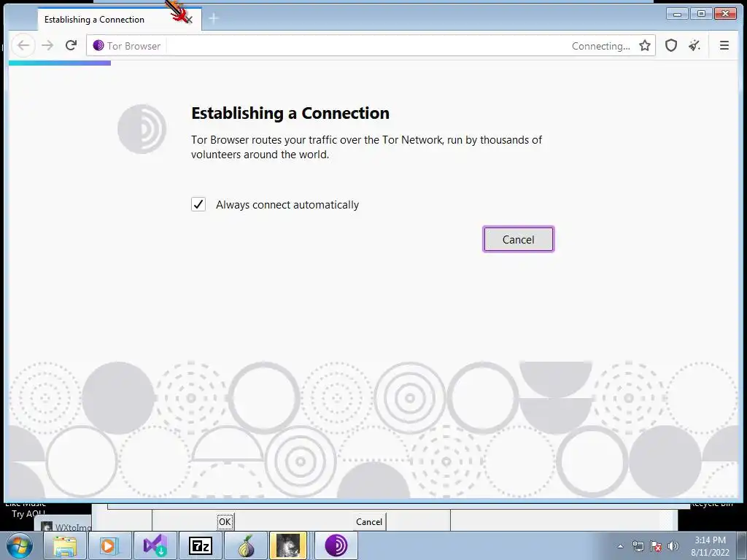
Task: Open Windows Explorer from the taskbar
Action: click(65, 545)
